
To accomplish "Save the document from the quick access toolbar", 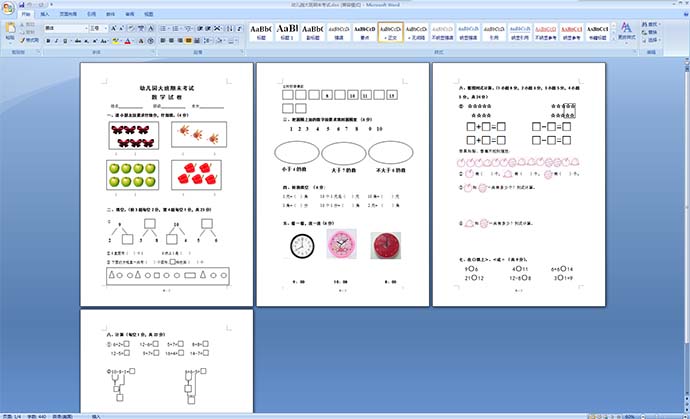I will [22, 4].
